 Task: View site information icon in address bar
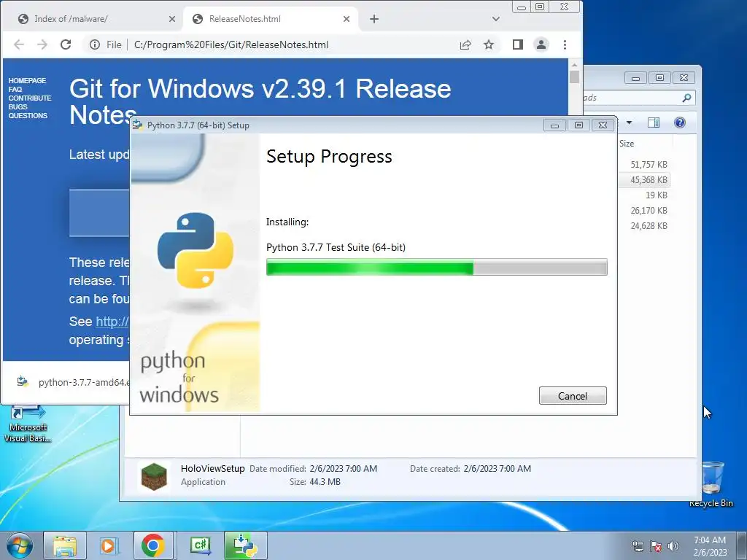click(x=95, y=44)
